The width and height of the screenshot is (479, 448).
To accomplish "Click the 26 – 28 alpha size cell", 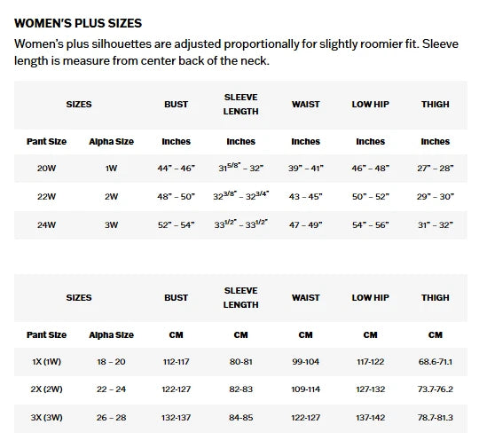I will 111,418.
